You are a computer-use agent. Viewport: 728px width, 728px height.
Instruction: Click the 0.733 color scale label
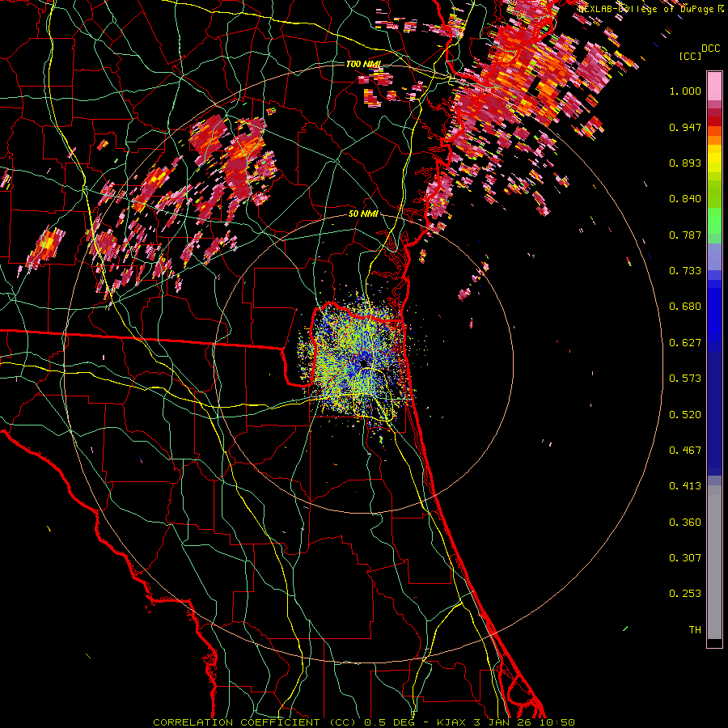(x=685, y=271)
